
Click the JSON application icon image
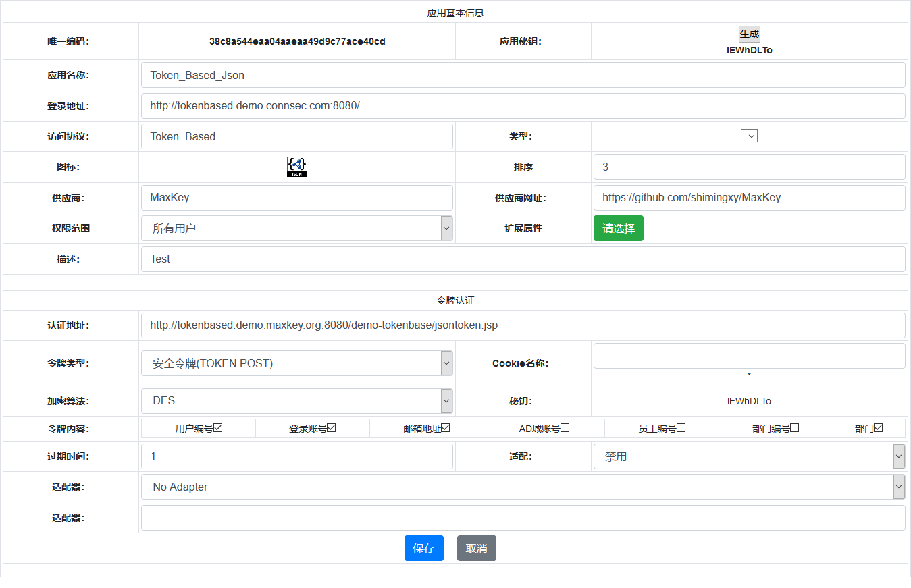(x=297, y=167)
